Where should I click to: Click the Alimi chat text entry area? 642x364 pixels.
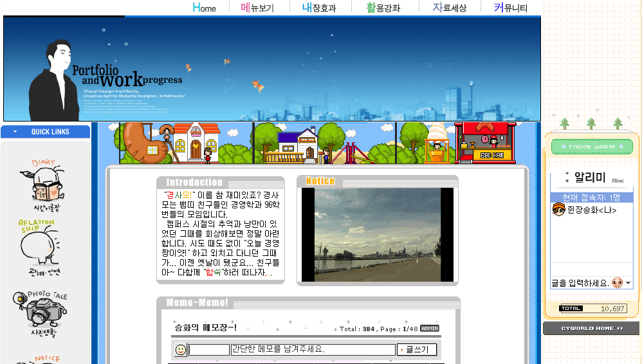[580, 283]
